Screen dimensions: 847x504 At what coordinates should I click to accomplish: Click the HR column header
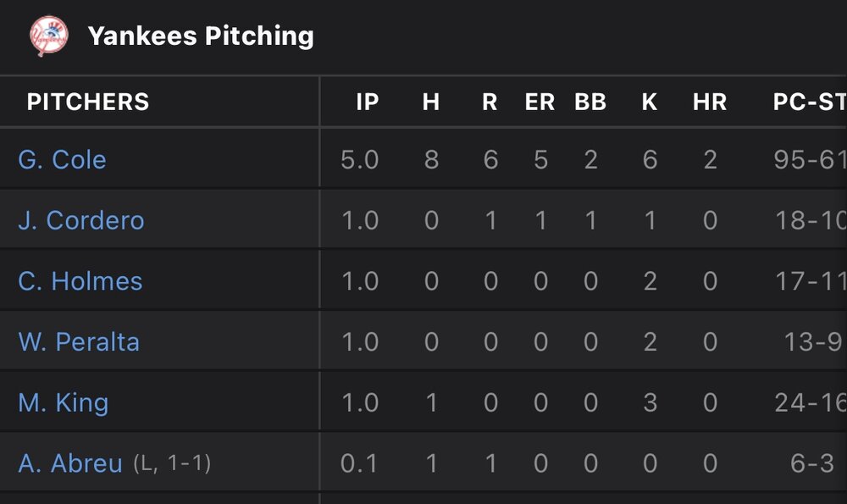(710, 102)
